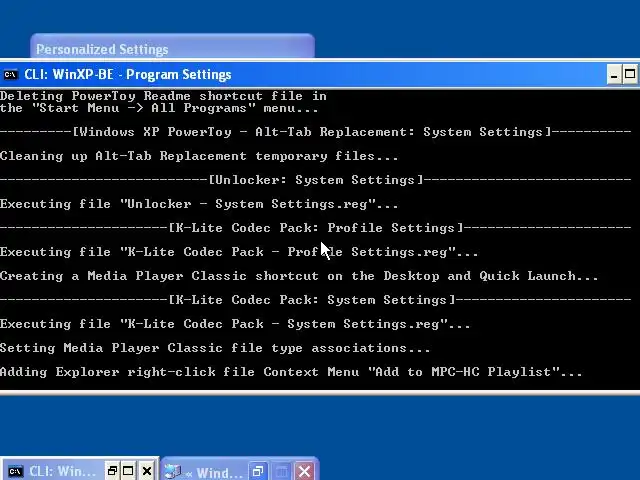The height and width of the screenshot is (480, 640).
Task: Maximize the CLI: WinXP-BE Program Settings window
Action: [x=630, y=75]
